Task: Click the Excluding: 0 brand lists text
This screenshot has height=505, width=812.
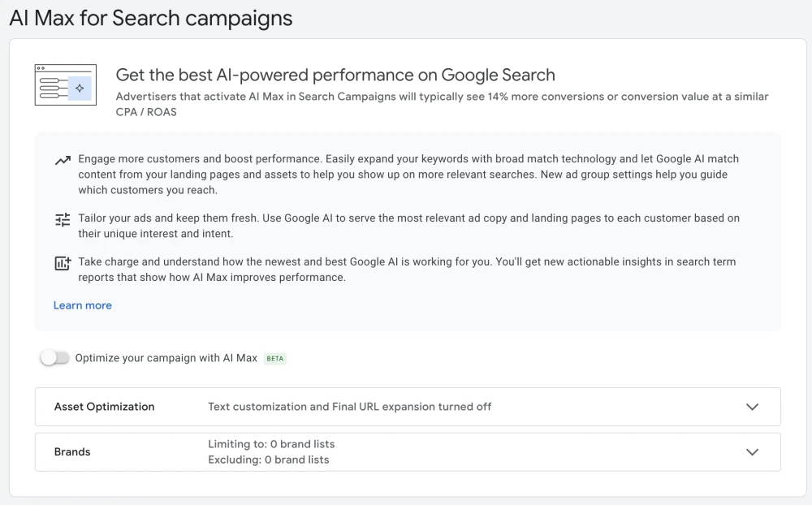Action: pos(268,460)
